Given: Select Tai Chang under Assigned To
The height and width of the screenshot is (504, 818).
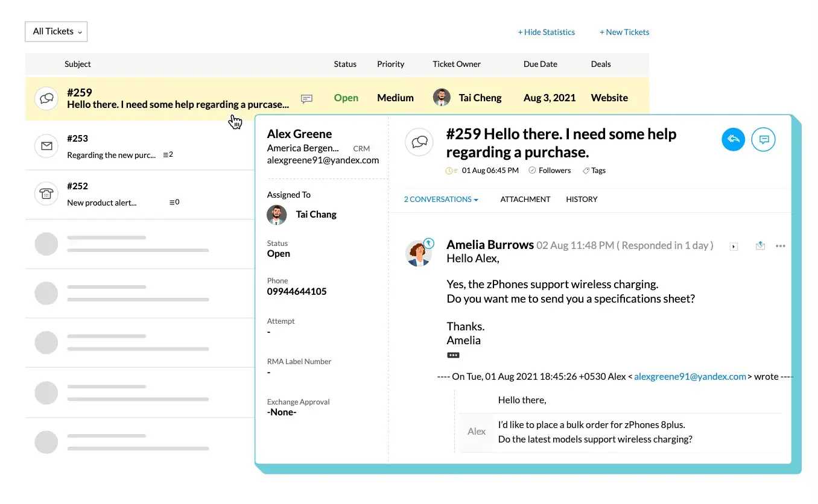Looking at the screenshot, I should (x=316, y=214).
